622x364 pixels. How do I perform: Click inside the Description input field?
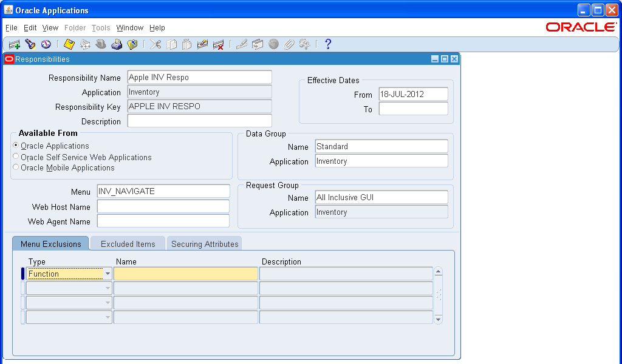point(199,121)
